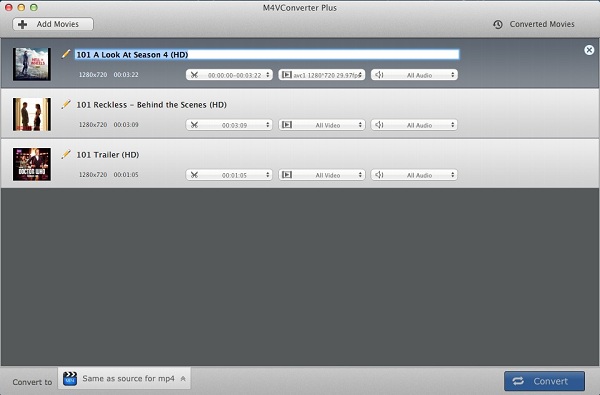Click the 00:03:22 duration in the first row

pos(126,75)
